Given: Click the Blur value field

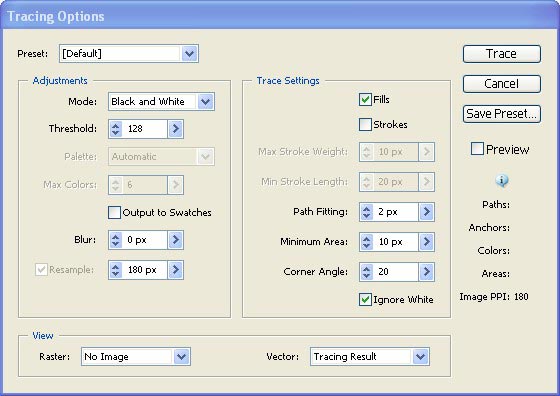Looking at the screenshot, I should coord(145,240).
